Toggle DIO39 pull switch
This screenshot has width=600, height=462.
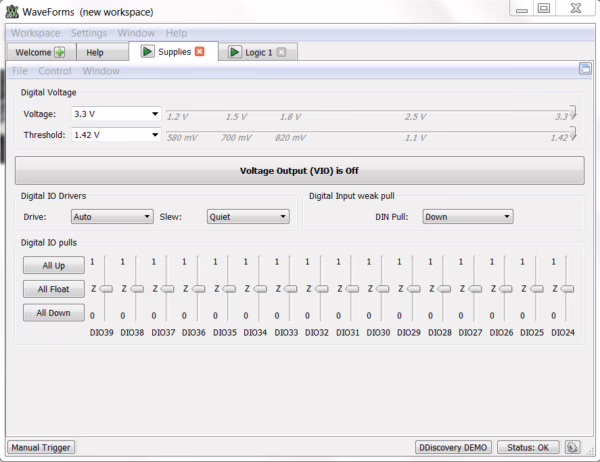coord(105,289)
